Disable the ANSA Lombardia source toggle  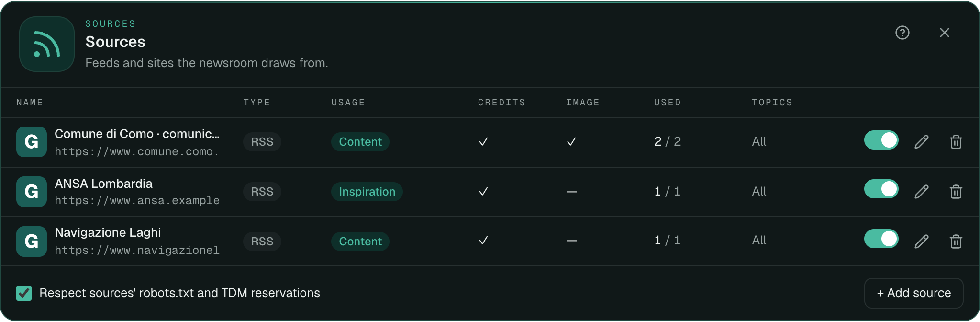pyautogui.click(x=881, y=189)
